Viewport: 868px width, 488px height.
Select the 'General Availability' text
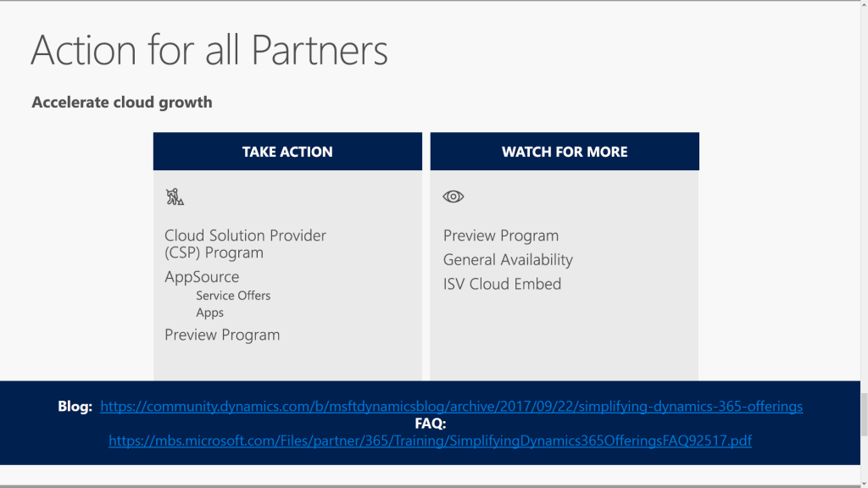(509, 259)
